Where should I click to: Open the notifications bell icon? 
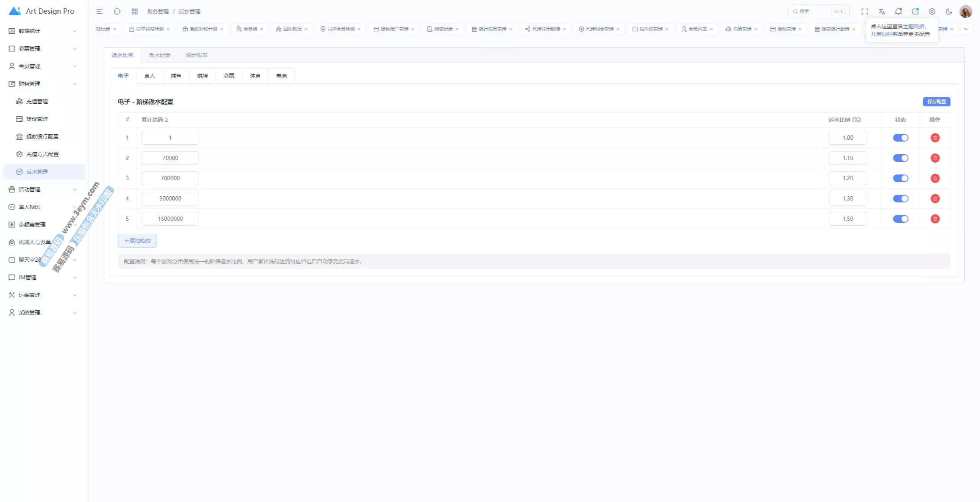pyautogui.click(x=898, y=11)
